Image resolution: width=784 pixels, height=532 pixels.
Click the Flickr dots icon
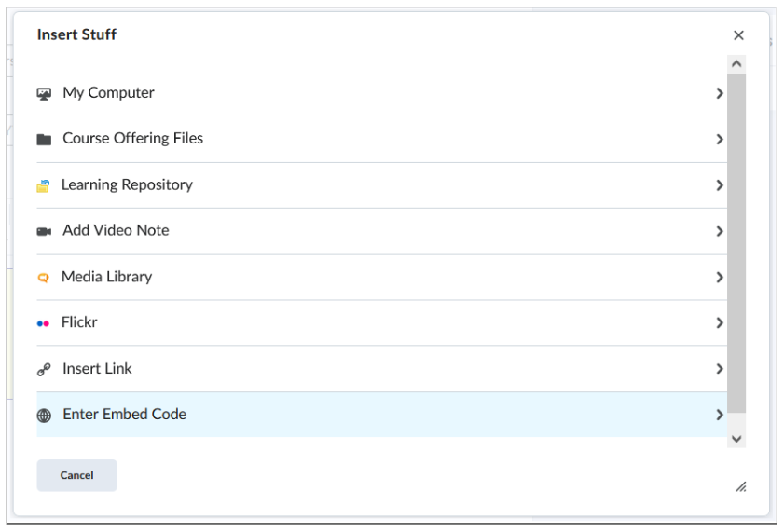[43, 323]
